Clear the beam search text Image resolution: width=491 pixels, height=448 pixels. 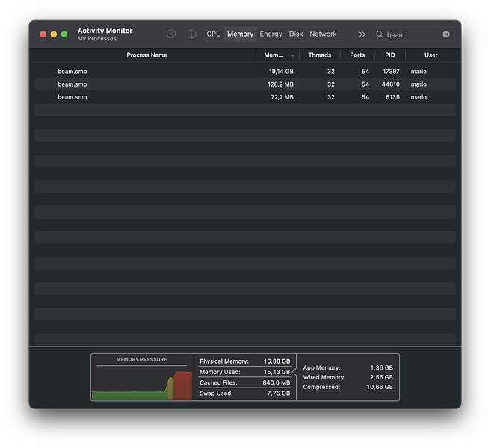click(x=446, y=34)
